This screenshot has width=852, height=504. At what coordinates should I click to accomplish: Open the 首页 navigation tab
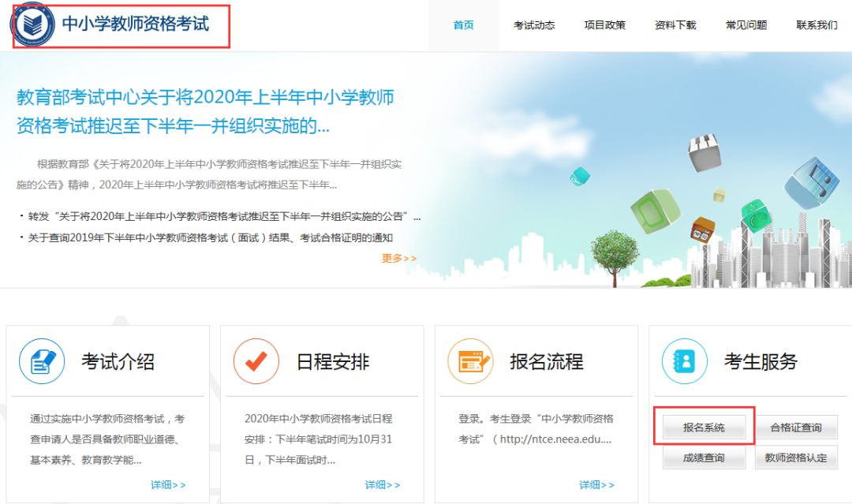(464, 25)
